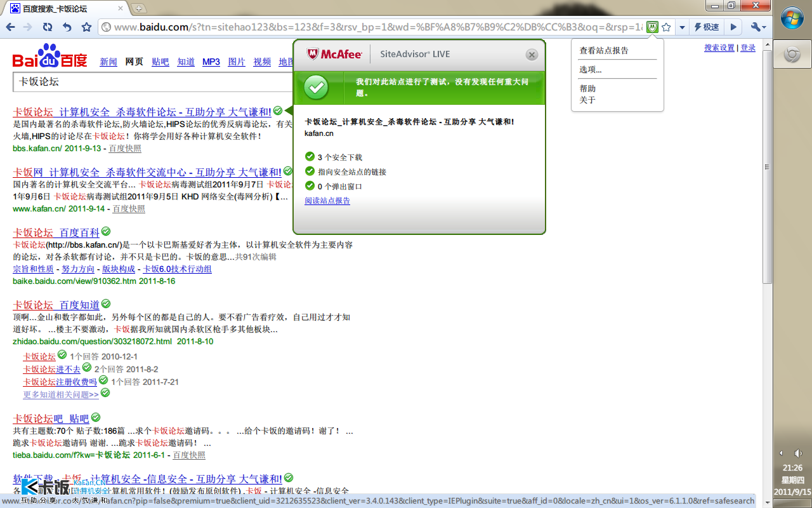
Task: Click the green safety icon beside 卡饭论坛 百度百科
Action: [x=106, y=232]
